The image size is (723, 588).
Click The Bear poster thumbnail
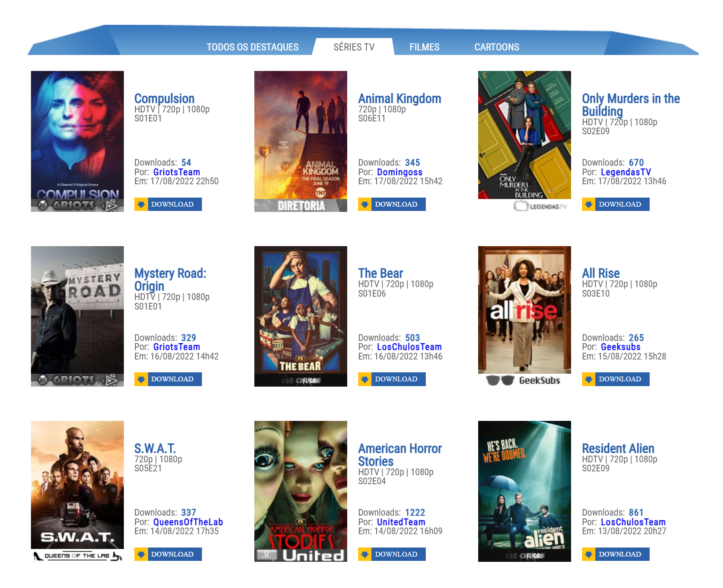(301, 316)
